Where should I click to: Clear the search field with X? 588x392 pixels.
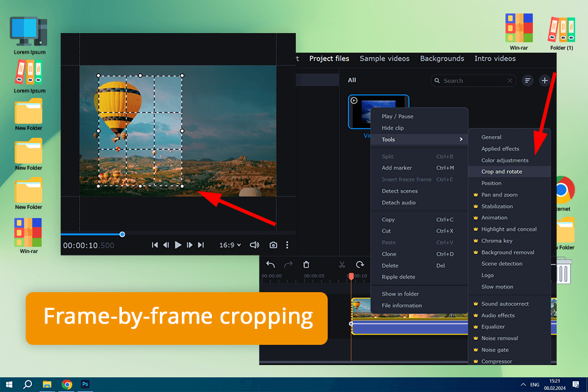pyautogui.click(x=510, y=81)
